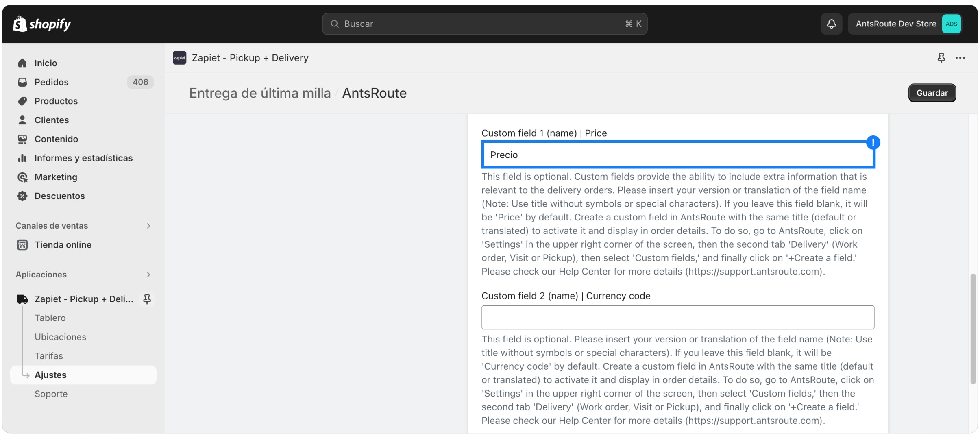Click the Custom field 1 (name) | Price label
Viewport: 980px width, 438px height.
(x=544, y=133)
